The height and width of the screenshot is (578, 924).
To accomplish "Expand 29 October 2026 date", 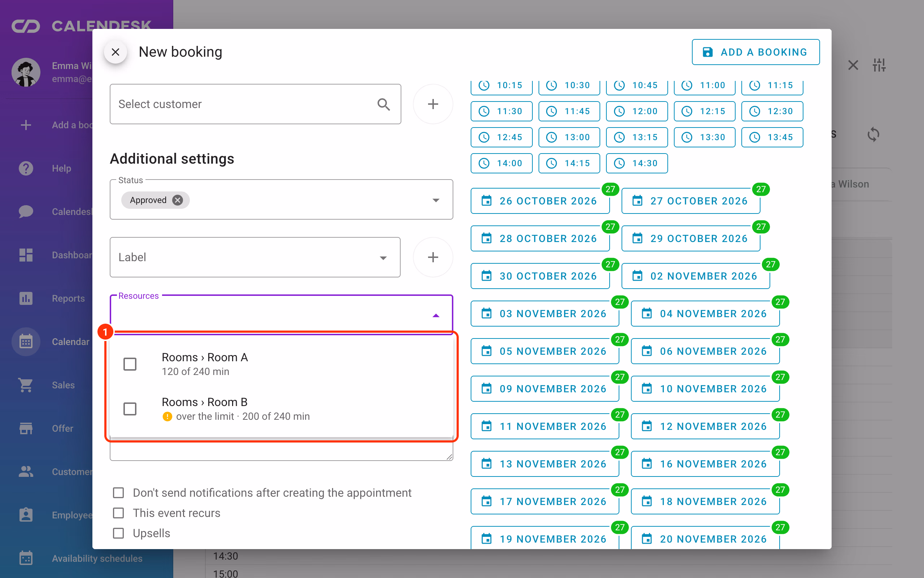I will pos(691,238).
